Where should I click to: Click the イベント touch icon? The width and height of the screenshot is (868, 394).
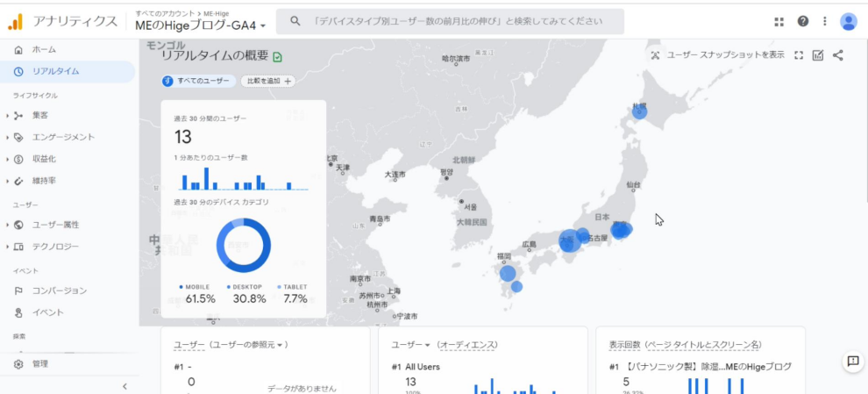point(18,312)
